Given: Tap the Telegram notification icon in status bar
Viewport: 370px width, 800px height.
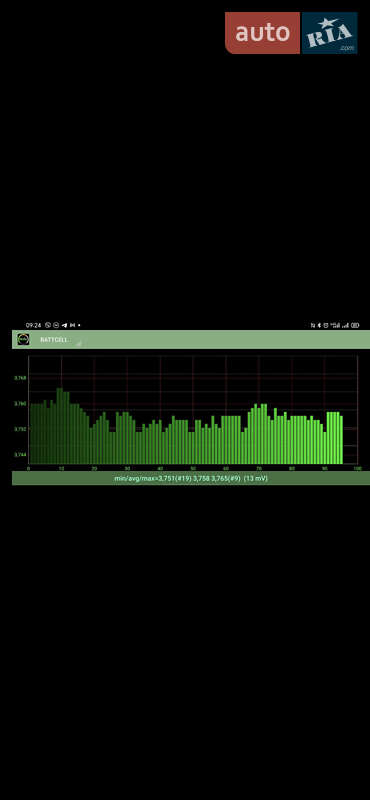Looking at the screenshot, I should click(x=64, y=325).
